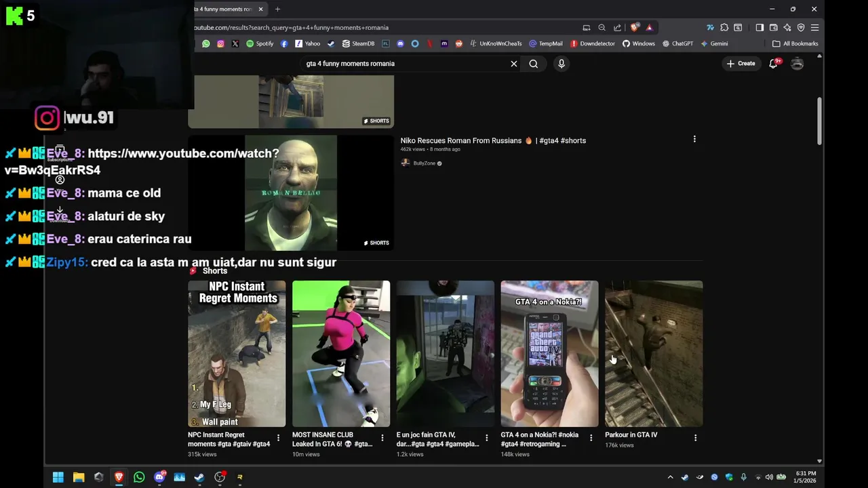Click the share page icon in address bar
Screen dimensions: 868x488
coord(617,28)
